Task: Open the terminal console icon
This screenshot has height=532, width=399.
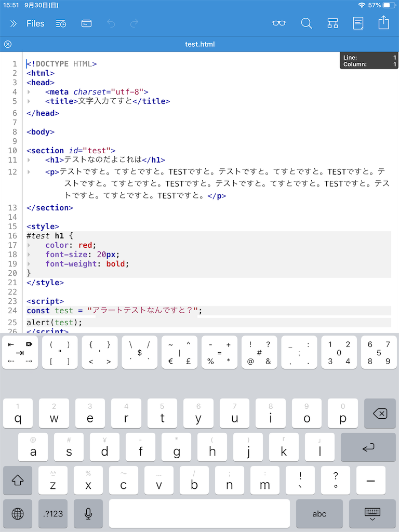Action: pos(87,23)
